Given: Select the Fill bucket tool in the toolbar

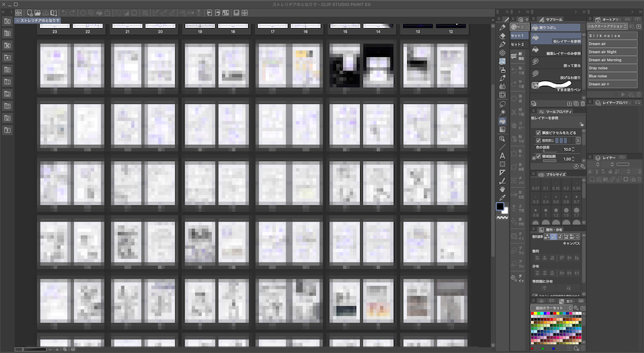Looking at the screenshot, I should 502,121.
